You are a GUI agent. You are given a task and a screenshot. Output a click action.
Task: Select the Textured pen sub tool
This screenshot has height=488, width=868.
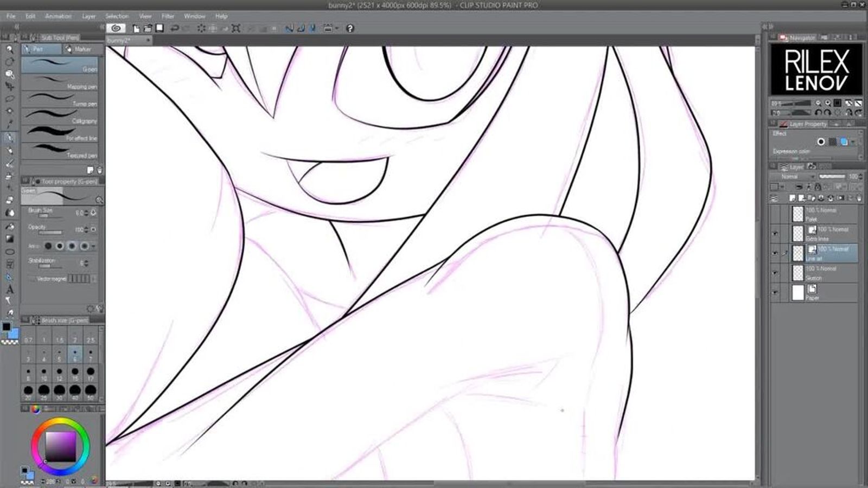click(x=60, y=151)
